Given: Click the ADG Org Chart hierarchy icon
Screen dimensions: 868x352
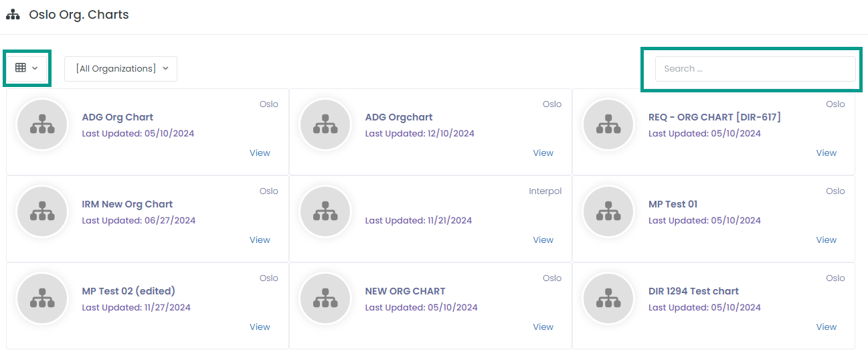Looking at the screenshot, I should point(42,124).
